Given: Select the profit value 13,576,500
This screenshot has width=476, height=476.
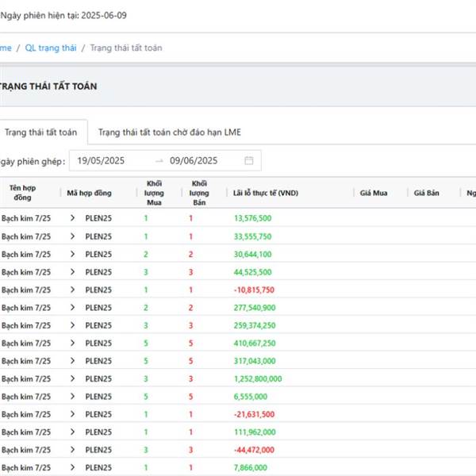Looking at the screenshot, I should 252,218.
